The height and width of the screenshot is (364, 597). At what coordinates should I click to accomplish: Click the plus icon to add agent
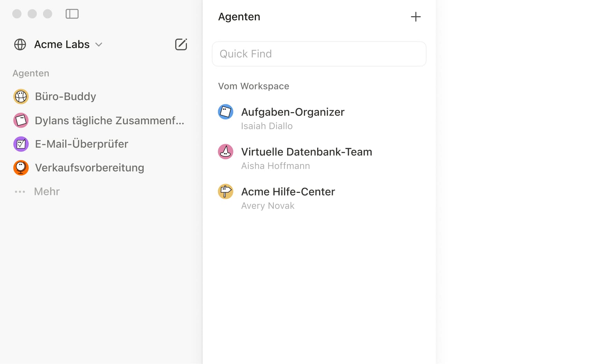click(416, 17)
